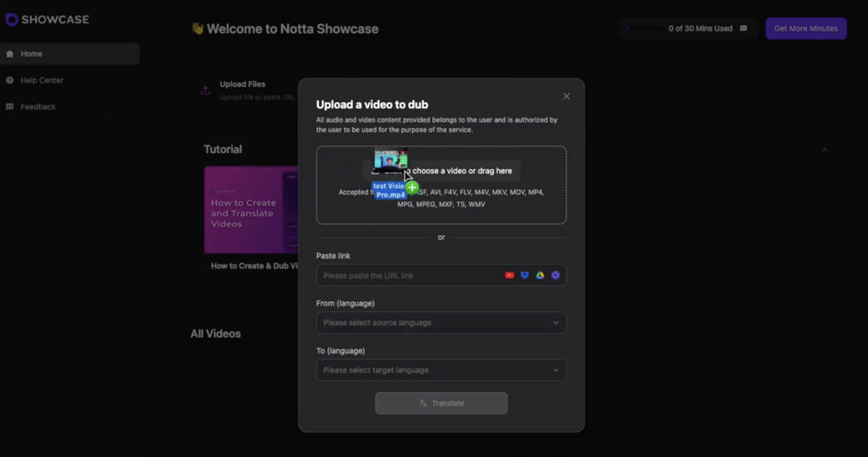This screenshot has width=868, height=457.
Task: Click the Tutorial heading
Action: pos(223,149)
